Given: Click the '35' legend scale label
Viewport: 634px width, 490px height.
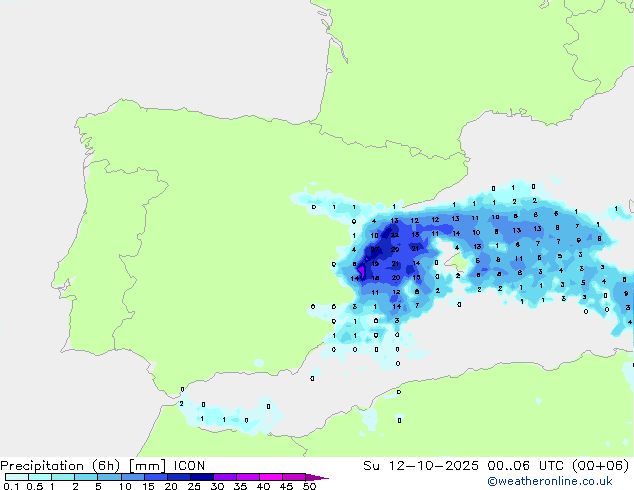Looking at the screenshot, I should tap(241, 486).
